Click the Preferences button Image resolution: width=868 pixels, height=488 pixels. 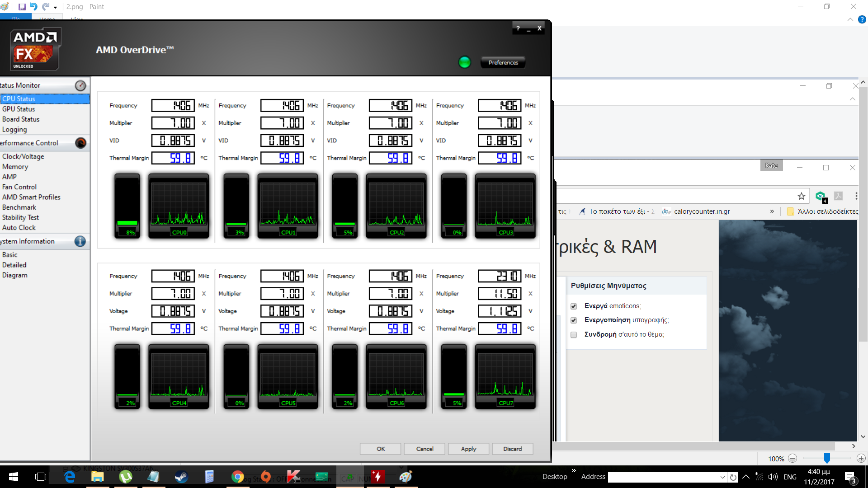[x=503, y=62]
